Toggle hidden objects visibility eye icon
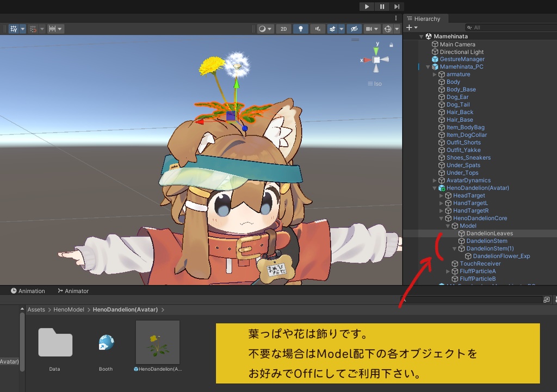The width and height of the screenshot is (557, 392). [x=354, y=29]
